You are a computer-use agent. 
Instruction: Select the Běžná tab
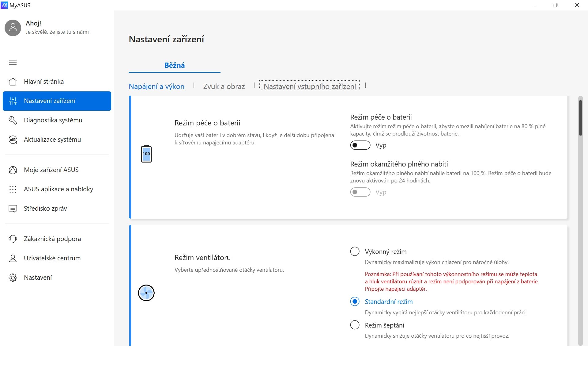(x=174, y=65)
